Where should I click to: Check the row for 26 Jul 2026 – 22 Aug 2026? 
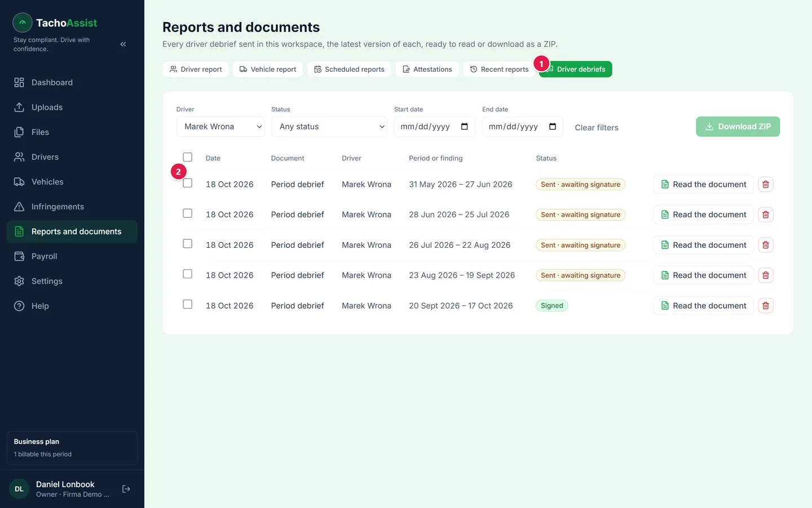[x=188, y=244]
